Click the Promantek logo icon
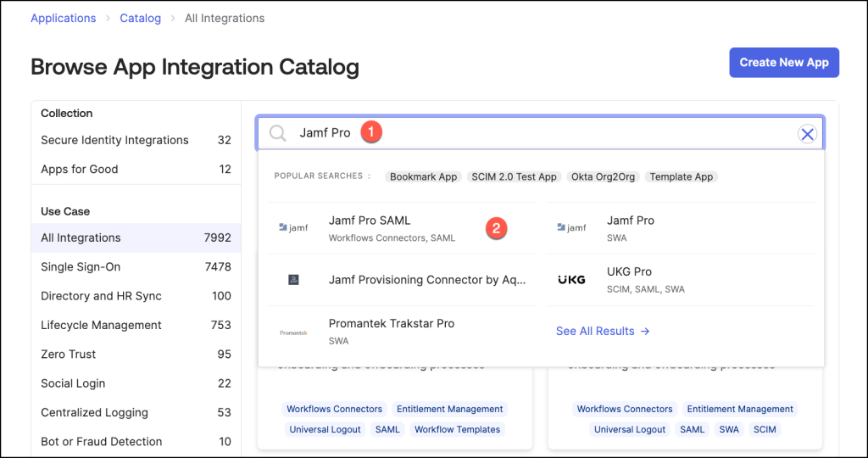 click(x=293, y=332)
